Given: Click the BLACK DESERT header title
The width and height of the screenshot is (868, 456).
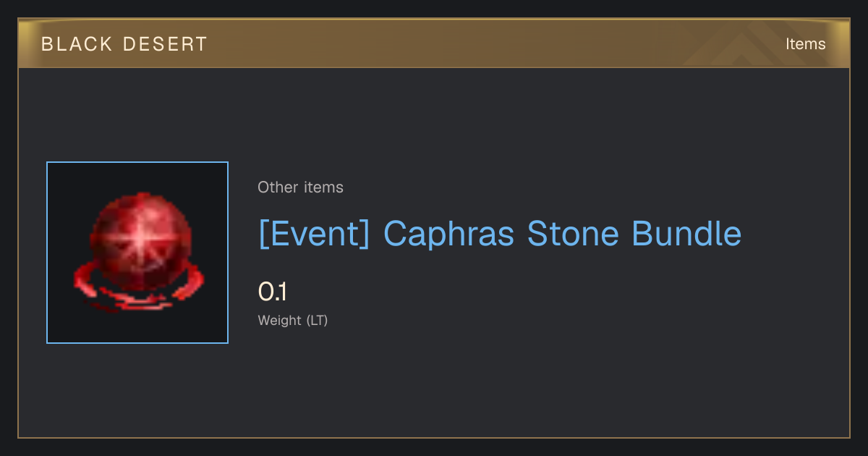Looking at the screenshot, I should [124, 44].
